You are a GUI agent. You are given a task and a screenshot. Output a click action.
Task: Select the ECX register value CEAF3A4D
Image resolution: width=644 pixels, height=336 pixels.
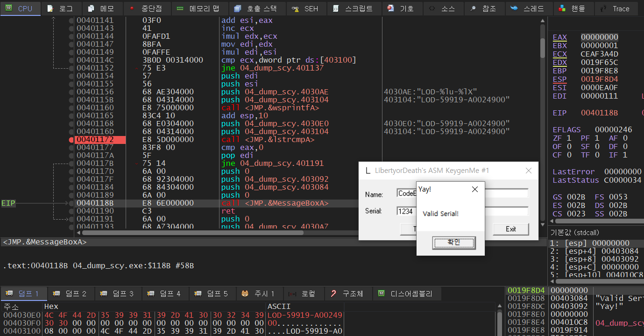click(600, 54)
